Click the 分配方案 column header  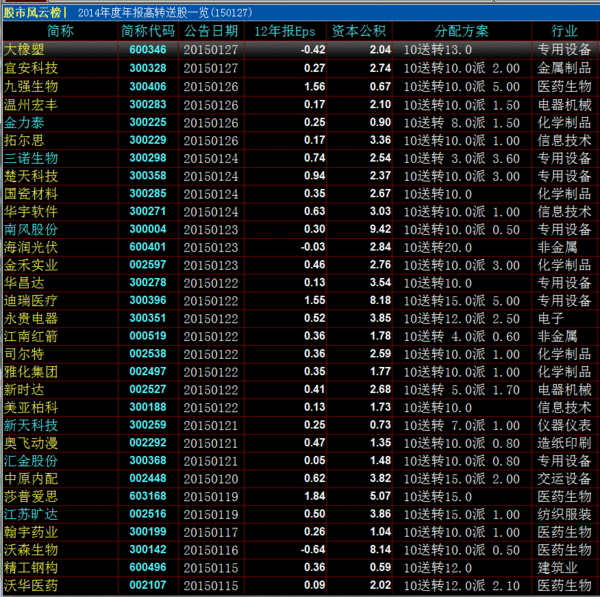pos(461,31)
